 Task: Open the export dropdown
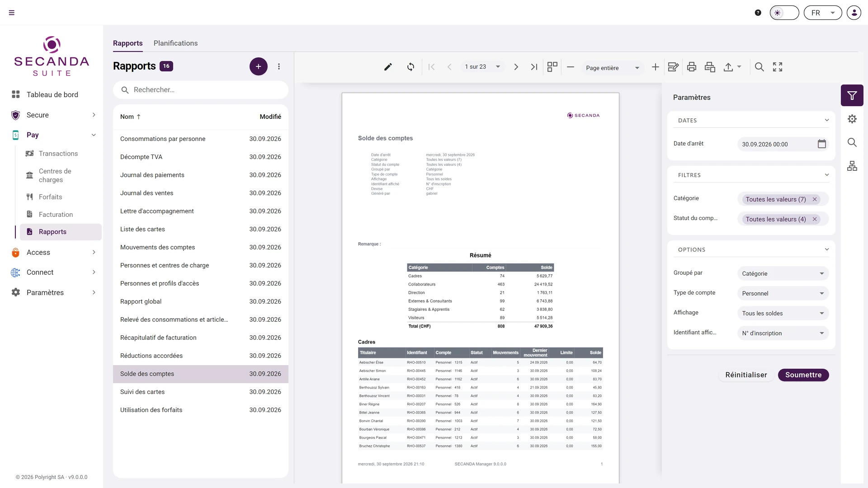point(732,67)
